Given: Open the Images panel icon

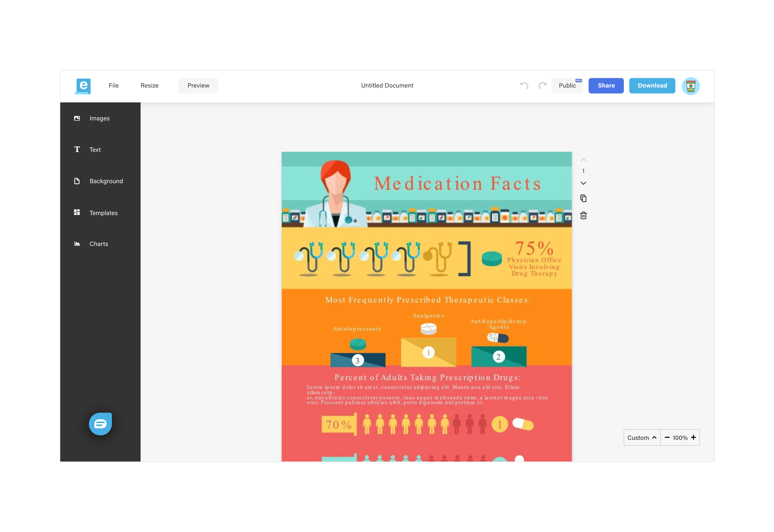Looking at the screenshot, I should pyautogui.click(x=77, y=118).
